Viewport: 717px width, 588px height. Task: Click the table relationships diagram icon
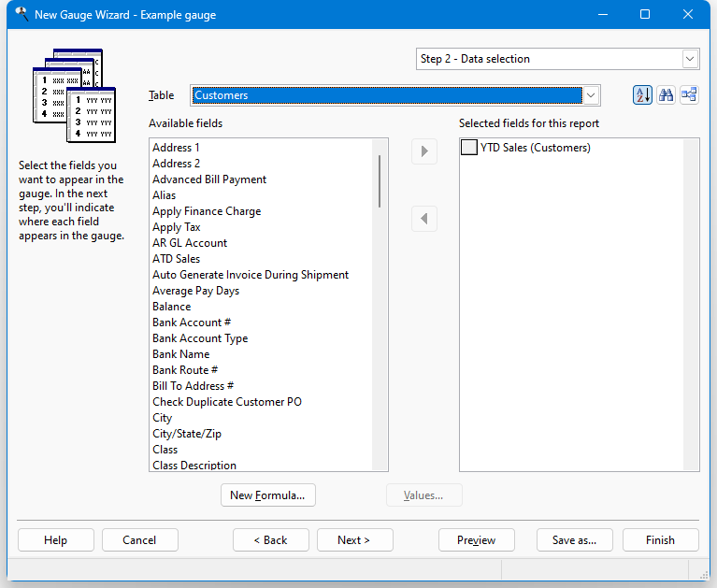point(689,95)
